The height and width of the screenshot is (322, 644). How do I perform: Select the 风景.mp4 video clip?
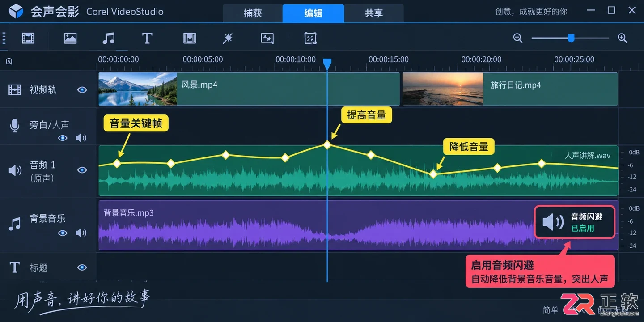(x=249, y=89)
